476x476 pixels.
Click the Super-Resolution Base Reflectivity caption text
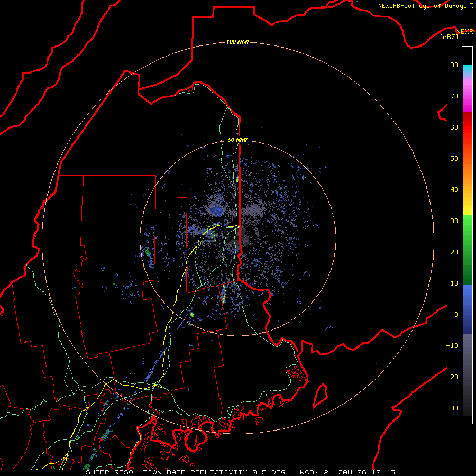click(x=167, y=472)
